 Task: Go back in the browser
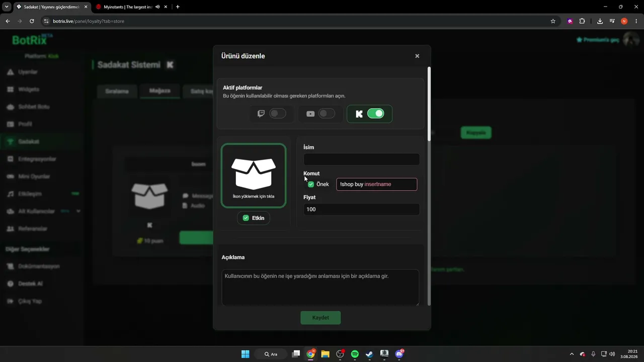8,21
